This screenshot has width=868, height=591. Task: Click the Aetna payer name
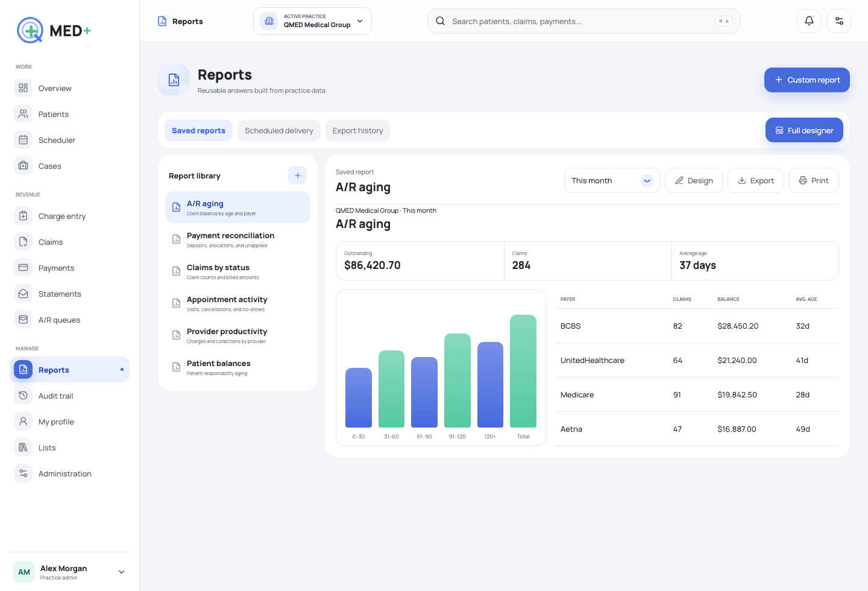pos(571,429)
